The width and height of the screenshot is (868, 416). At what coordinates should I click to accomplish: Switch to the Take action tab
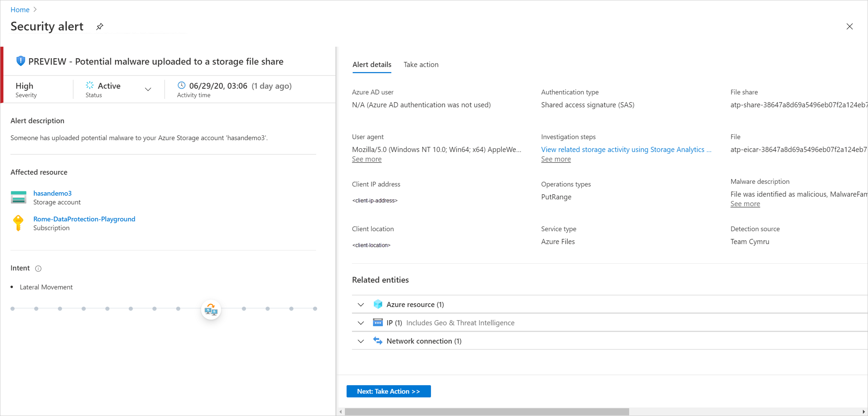[x=421, y=65]
